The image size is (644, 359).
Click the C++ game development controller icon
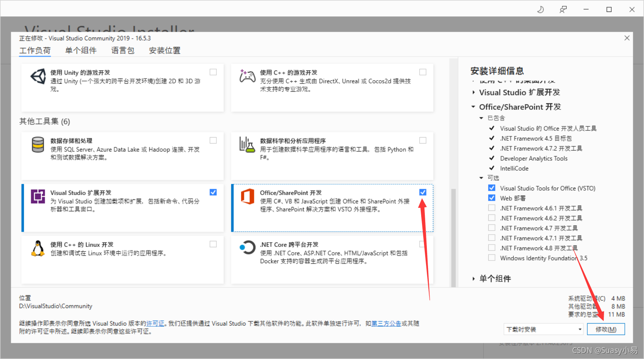(247, 76)
